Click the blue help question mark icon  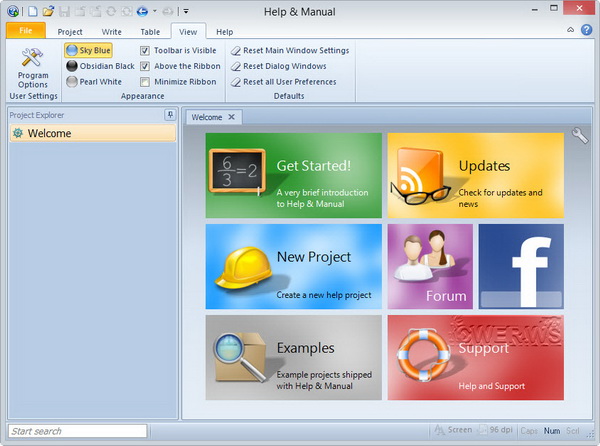tap(586, 31)
